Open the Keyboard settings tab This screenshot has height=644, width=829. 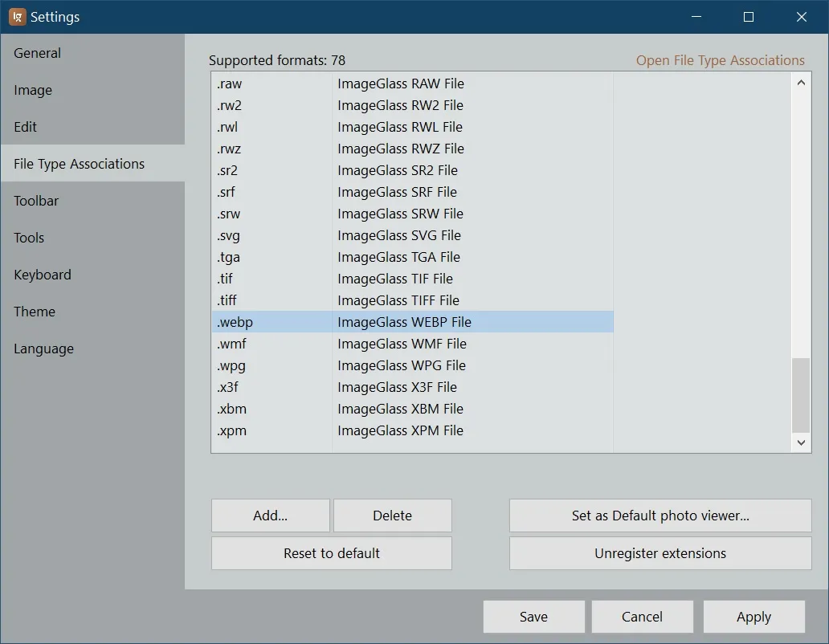pyautogui.click(x=92, y=275)
